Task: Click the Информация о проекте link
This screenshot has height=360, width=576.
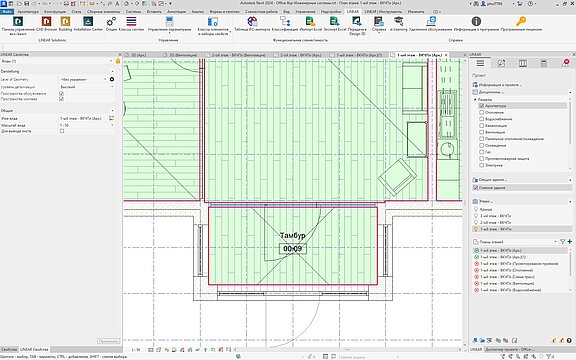Action: [500, 85]
